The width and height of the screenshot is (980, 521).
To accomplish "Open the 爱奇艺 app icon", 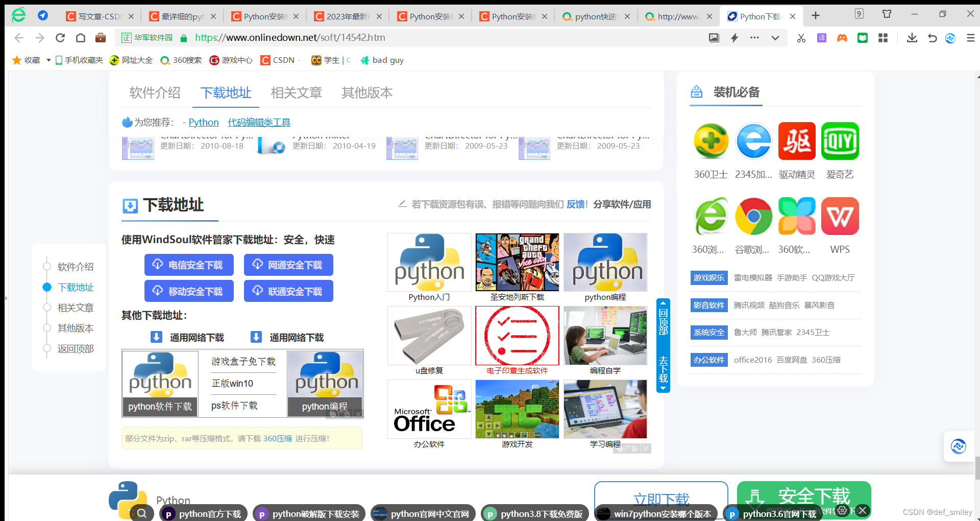I will click(x=840, y=141).
